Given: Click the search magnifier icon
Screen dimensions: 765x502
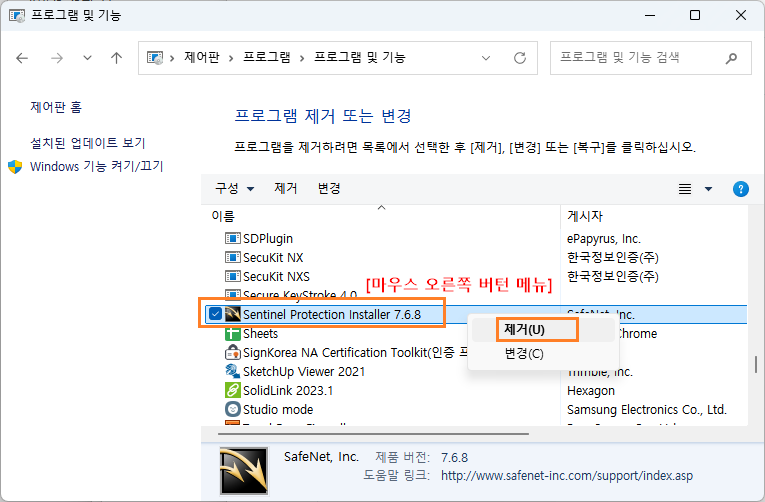Looking at the screenshot, I should (x=731, y=58).
